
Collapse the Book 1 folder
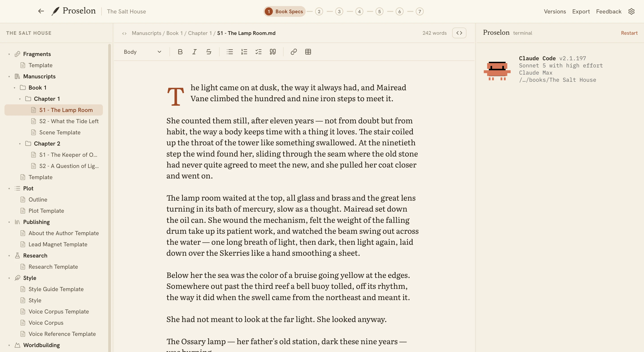[x=15, y=88]
